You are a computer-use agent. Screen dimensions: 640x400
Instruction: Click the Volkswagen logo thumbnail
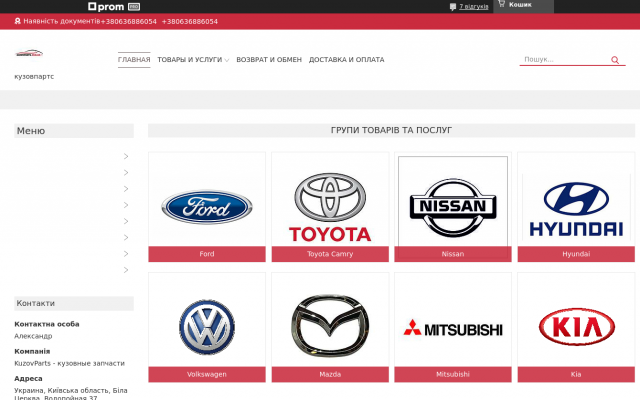(207, 327)
